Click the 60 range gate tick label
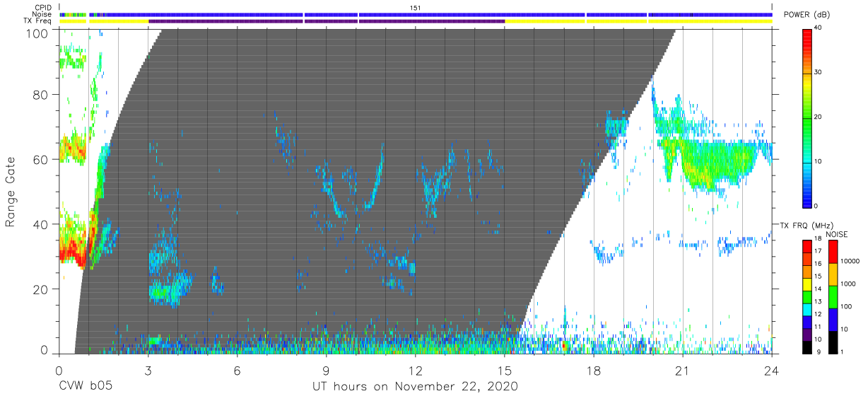 (41, 159)
